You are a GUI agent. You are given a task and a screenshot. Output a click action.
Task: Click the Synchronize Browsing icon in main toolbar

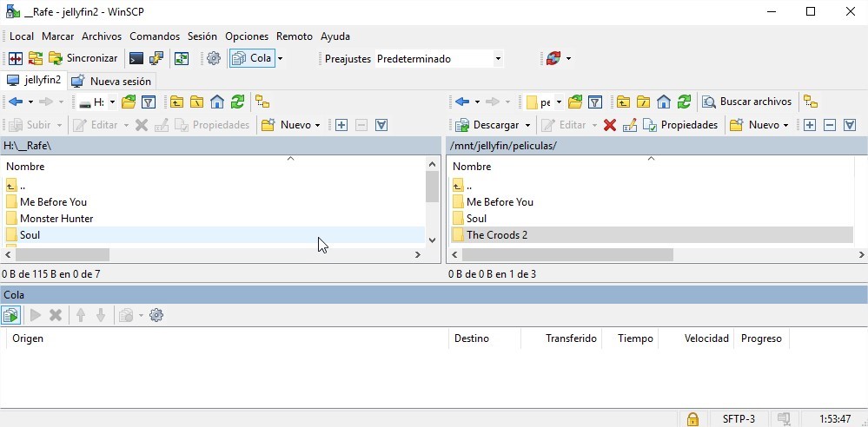36,58
